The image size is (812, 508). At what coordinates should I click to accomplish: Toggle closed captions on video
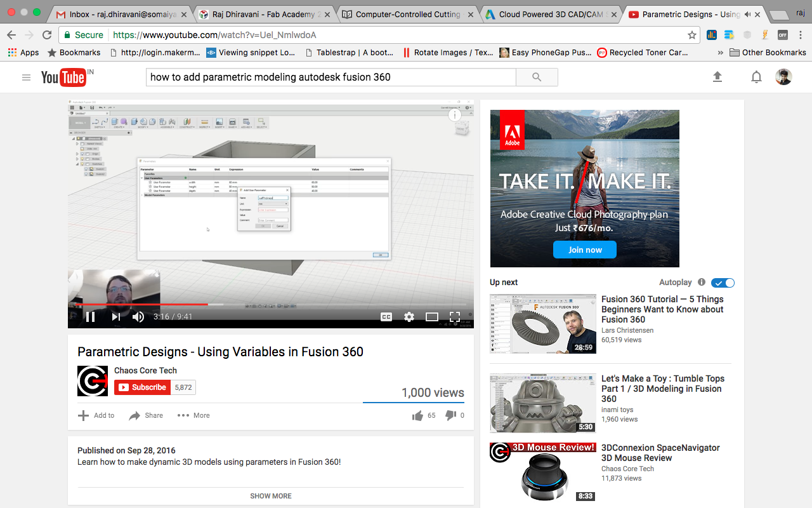(x=386, y=317)
